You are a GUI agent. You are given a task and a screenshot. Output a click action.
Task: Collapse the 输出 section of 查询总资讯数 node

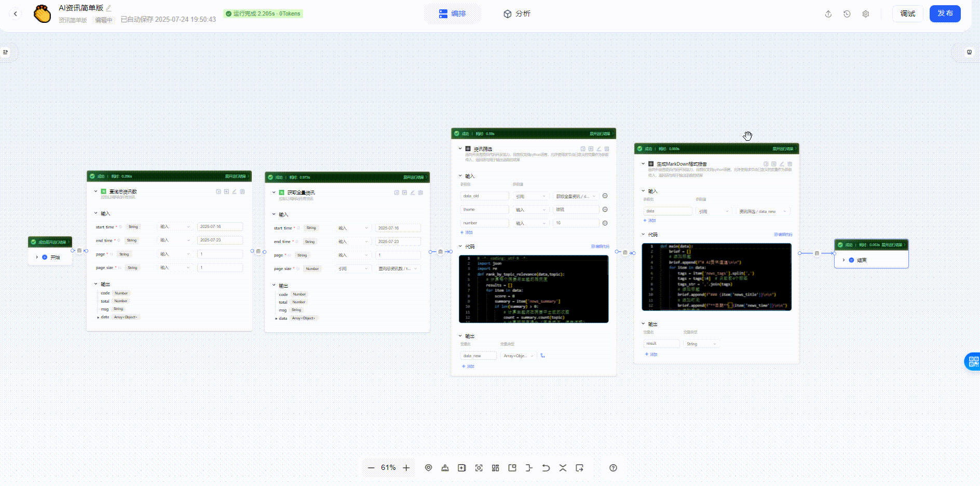(x=96, y=284)
